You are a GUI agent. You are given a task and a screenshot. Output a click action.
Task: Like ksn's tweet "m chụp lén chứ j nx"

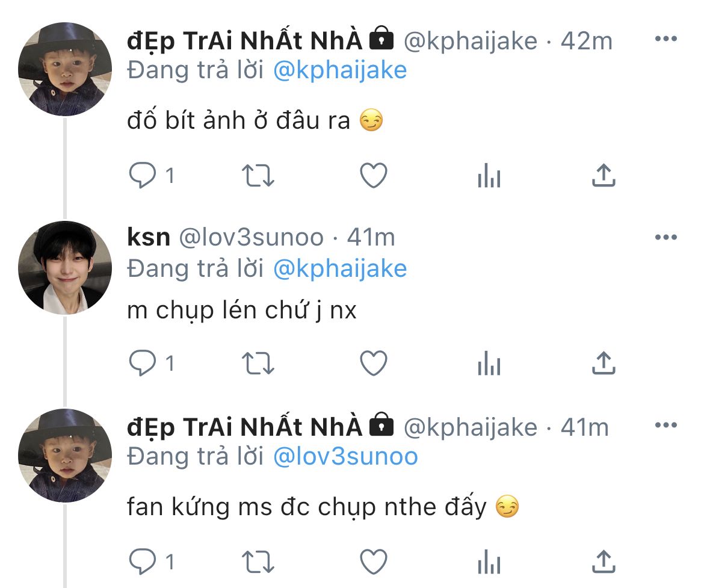coord(374,362)
